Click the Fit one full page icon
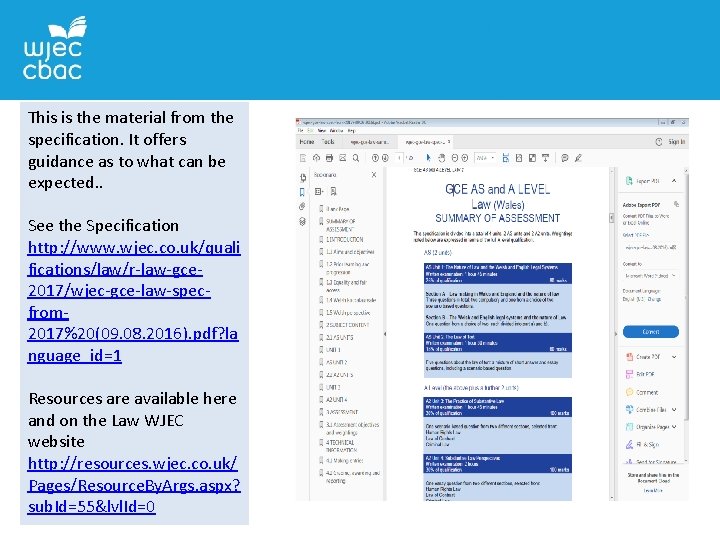The height and width of the screenshot is (540, 720). pyautogui.click(x=519, y=158)
